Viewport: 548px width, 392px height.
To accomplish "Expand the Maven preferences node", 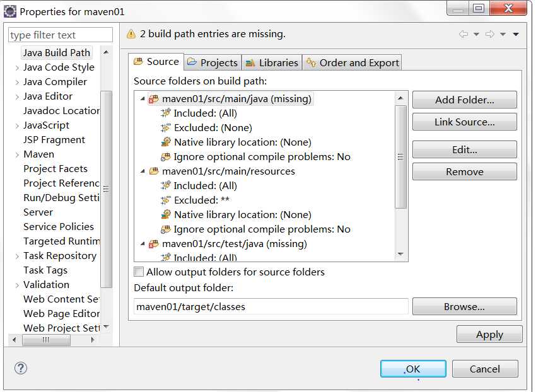I will pos(16,154).
